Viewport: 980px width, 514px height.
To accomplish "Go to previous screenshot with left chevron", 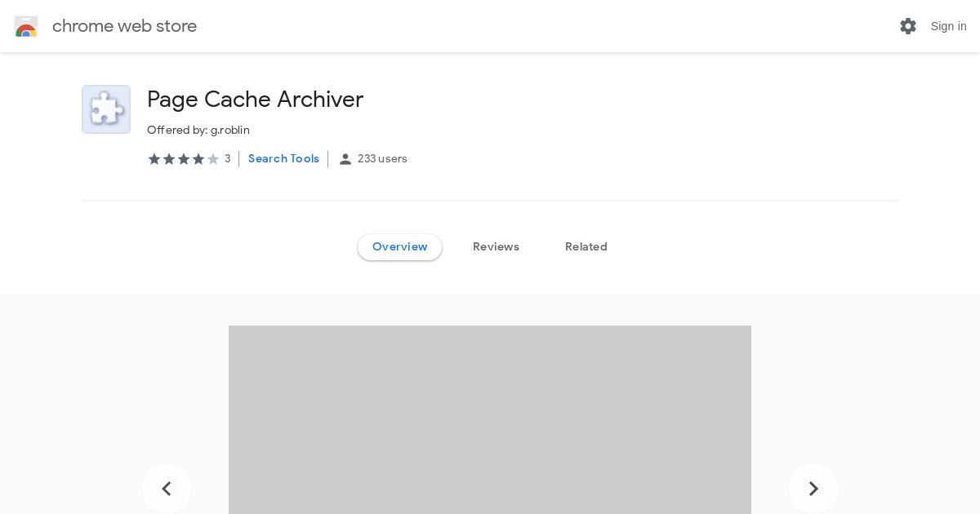I will click(x=167, y=489).
